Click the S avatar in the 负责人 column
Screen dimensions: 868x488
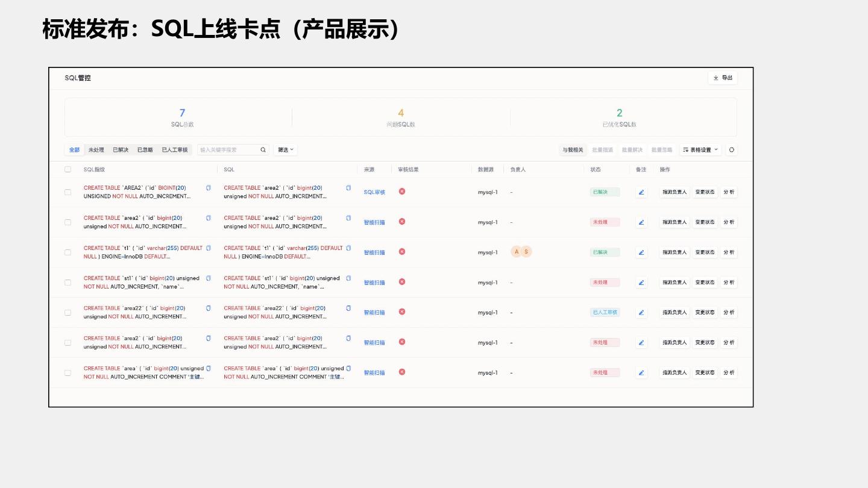(x=526, y=252)
